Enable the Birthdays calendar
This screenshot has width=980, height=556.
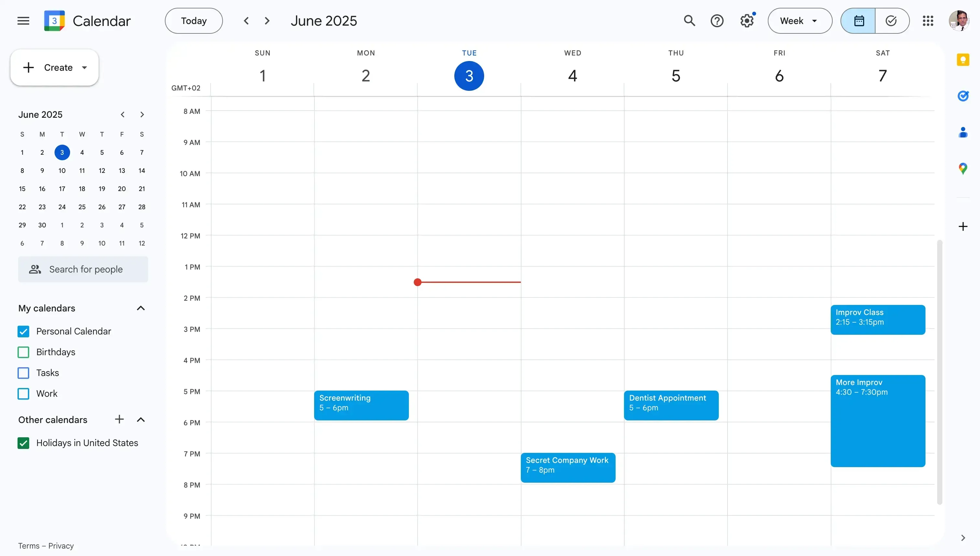[23, 352]
